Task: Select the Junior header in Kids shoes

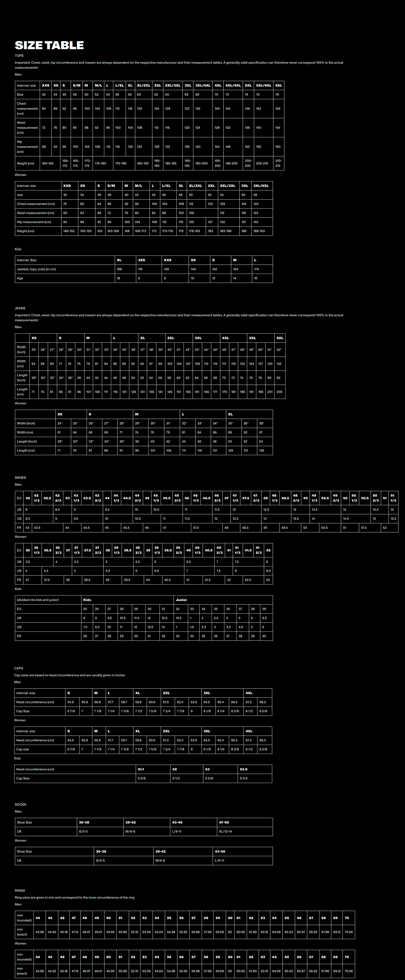Action: point(181,600)
